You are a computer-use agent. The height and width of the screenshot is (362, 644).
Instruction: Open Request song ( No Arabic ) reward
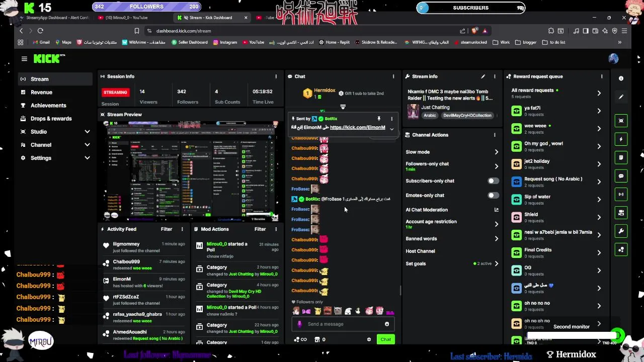pyautogui.click(x=556, y=182)
